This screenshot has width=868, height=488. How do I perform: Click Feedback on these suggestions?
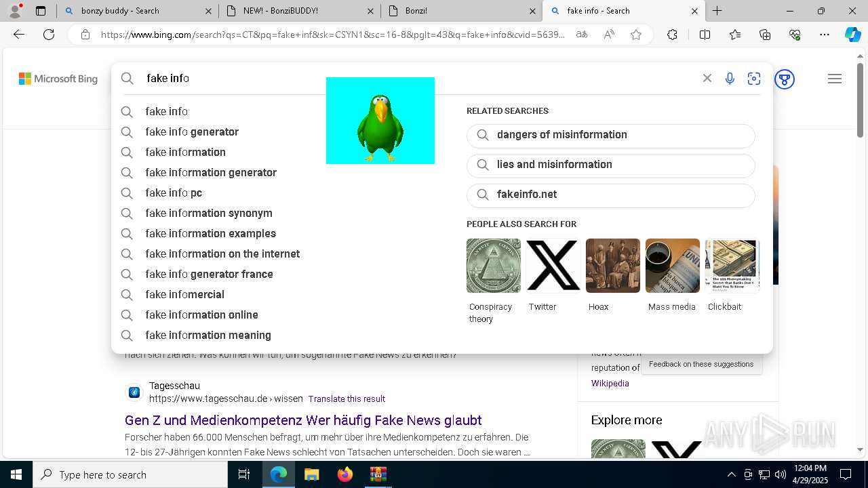pos(701,364)
